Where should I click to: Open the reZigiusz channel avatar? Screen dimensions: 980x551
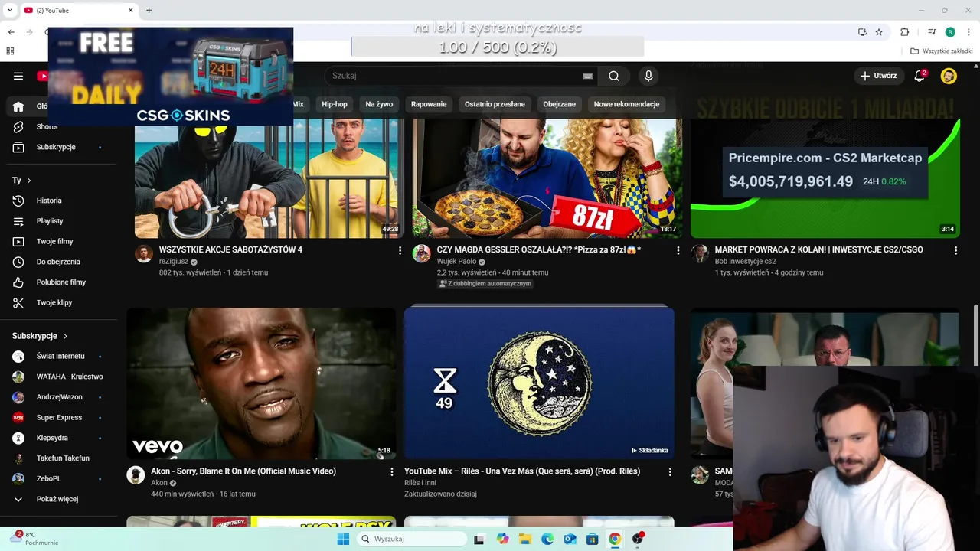point(144,254)
